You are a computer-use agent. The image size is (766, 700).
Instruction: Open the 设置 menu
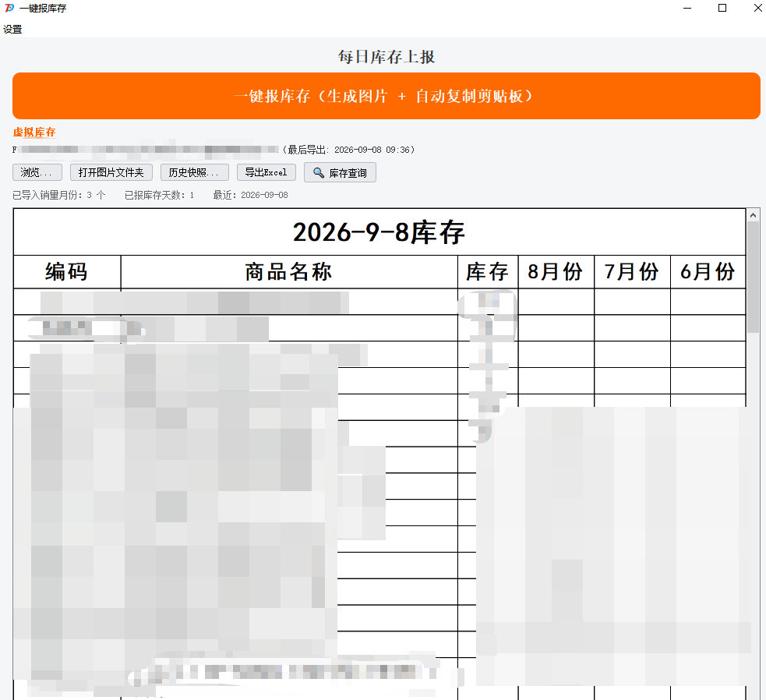tap(12, 30)
